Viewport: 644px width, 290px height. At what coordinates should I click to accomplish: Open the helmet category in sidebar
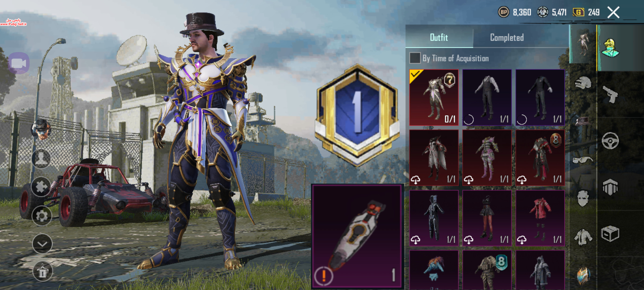[x=583, y=83]
